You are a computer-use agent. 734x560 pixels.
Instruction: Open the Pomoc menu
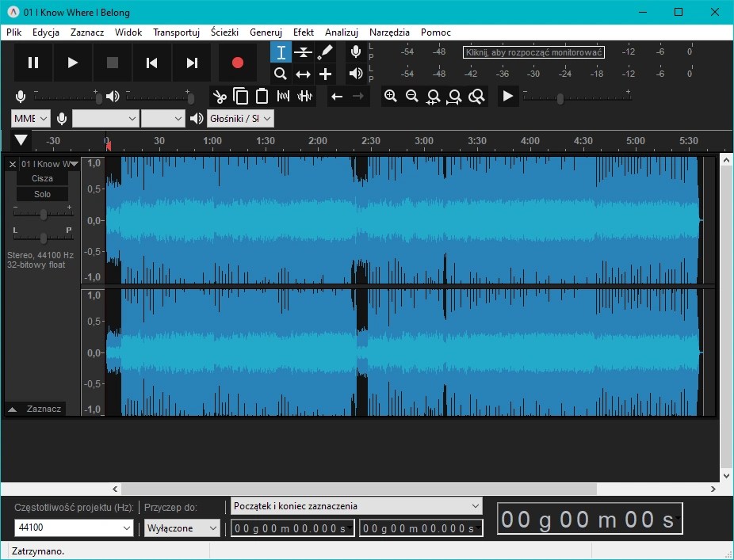click(x=436, y=32)
